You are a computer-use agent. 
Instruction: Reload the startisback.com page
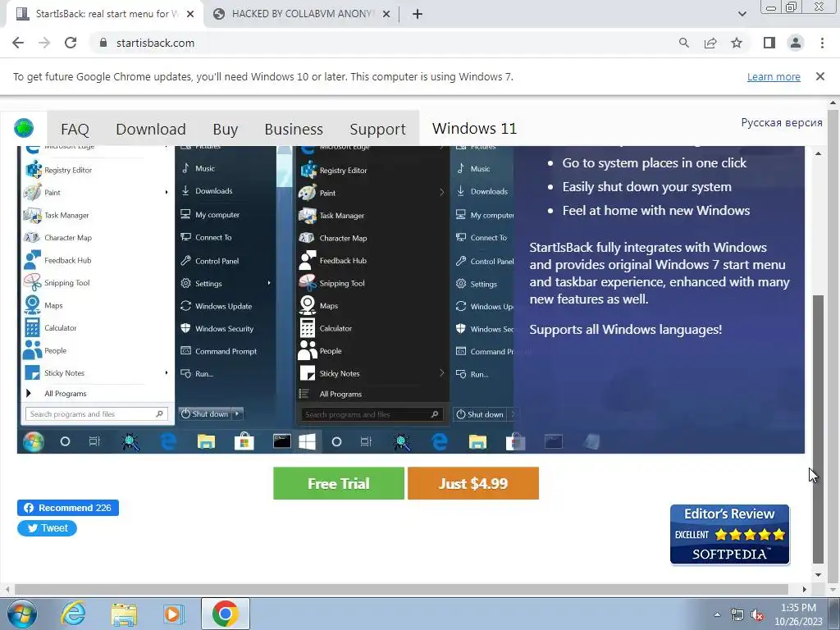[71, 43]
